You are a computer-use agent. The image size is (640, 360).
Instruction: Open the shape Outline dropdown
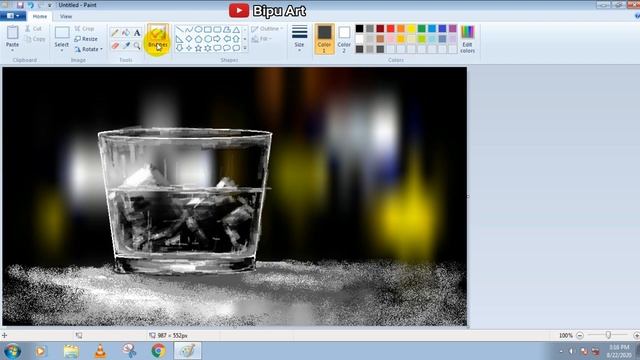(267, 29)
